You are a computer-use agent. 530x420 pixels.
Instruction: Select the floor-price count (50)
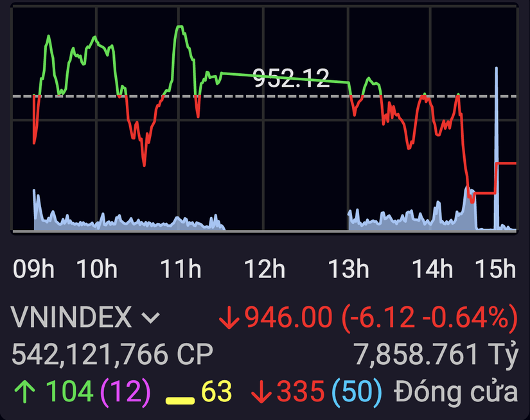click(357, 392)
